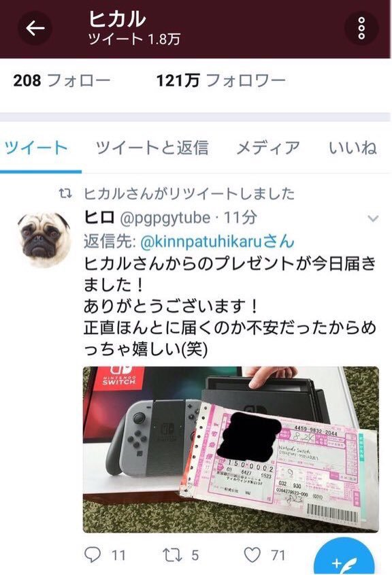Expand tweet options chevron arrow
The image size is (392, 575).
(373, 219)
